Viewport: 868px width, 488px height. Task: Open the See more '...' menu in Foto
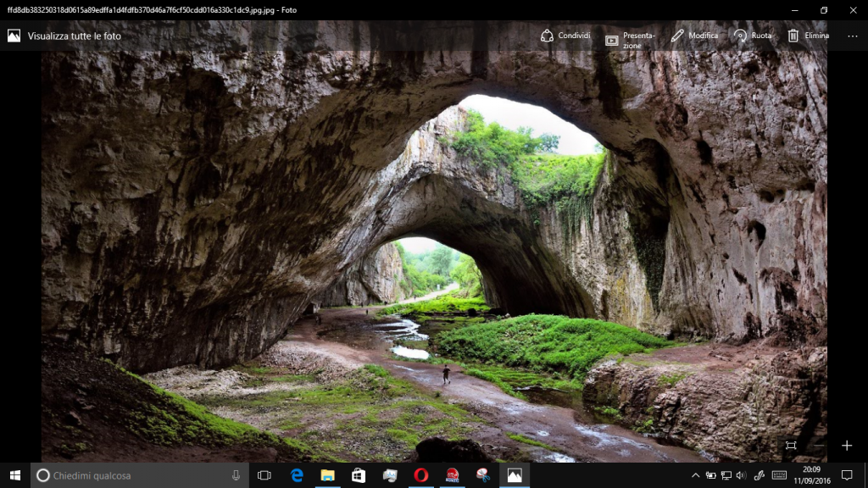(853, 36)
